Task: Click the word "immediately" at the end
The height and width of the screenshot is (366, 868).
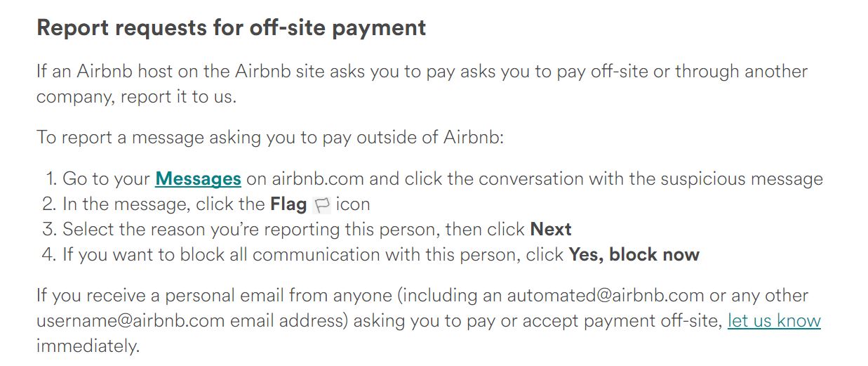Action: [x=88, y=346]
